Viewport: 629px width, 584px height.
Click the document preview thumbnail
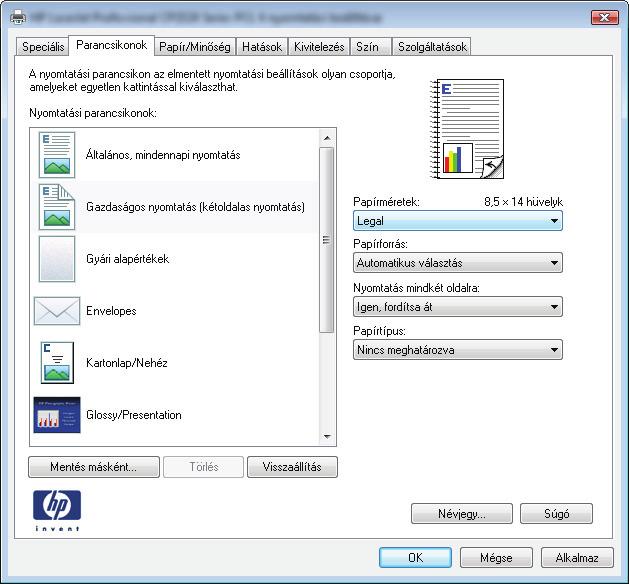(467, 129)
